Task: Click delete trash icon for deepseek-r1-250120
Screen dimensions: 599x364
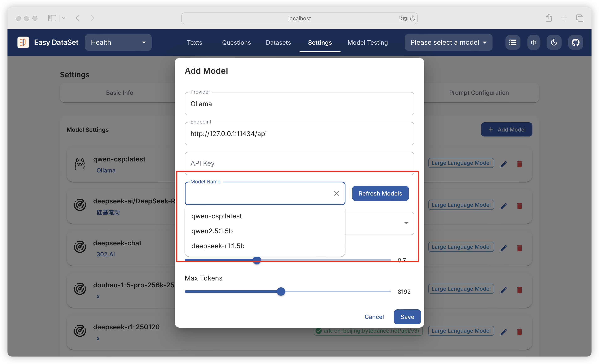Action: coord(520,332)
